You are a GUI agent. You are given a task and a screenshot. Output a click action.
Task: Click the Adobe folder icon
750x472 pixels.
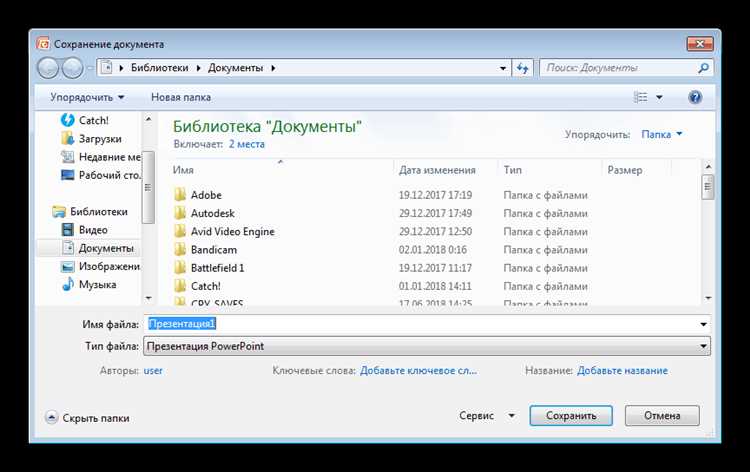(x=180, y=195)
